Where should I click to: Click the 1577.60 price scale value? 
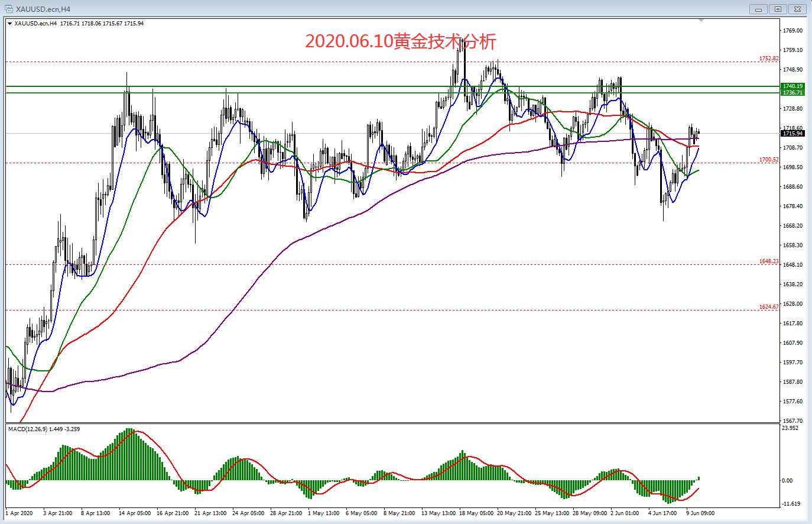tap(792, 402)
